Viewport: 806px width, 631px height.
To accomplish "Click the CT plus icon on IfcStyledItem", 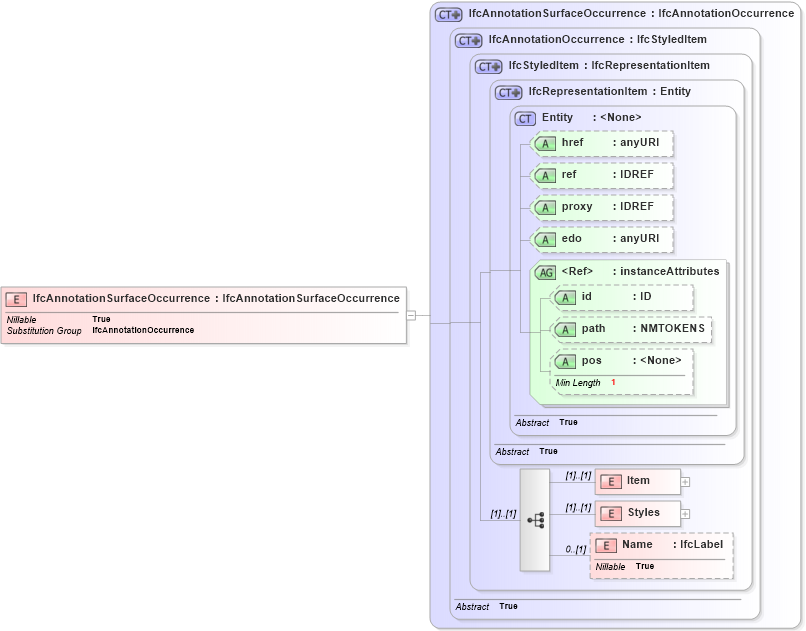I will click(489, 66).
